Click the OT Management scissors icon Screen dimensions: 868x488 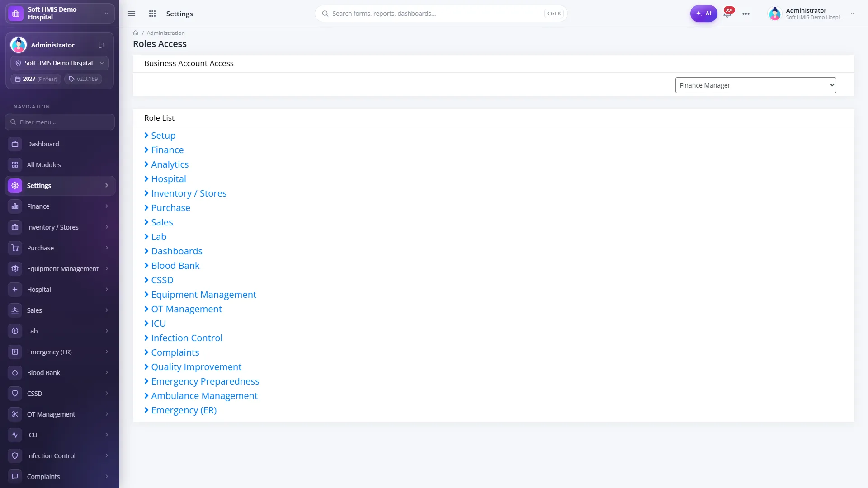pyautogui.click(x=15, y=414)
